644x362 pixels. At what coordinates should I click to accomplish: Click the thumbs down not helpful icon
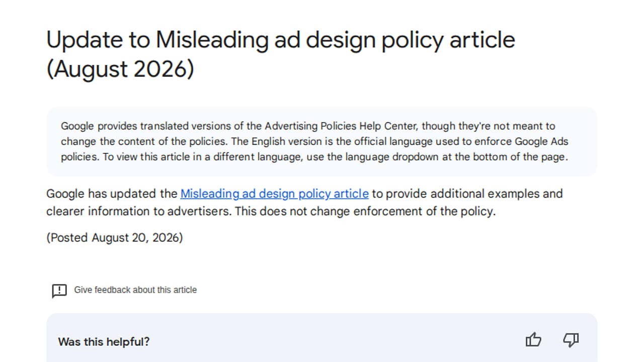pyautogui.click(x=571, y=340)
